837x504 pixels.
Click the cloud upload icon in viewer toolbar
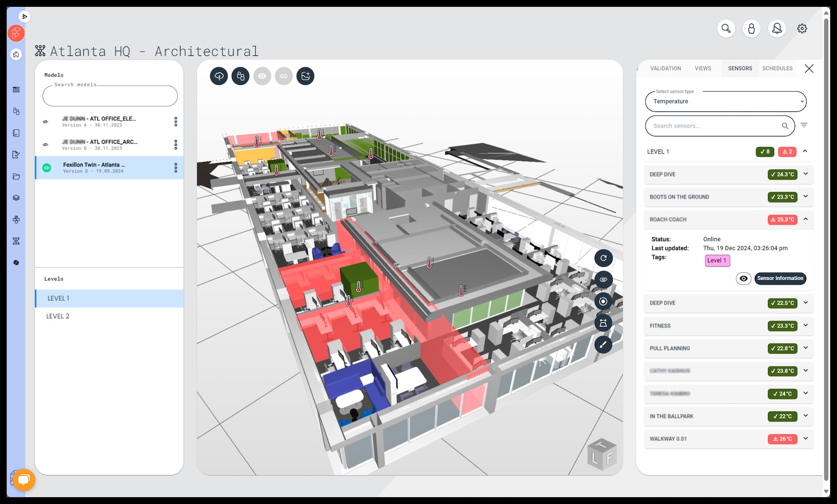point(219,76)
